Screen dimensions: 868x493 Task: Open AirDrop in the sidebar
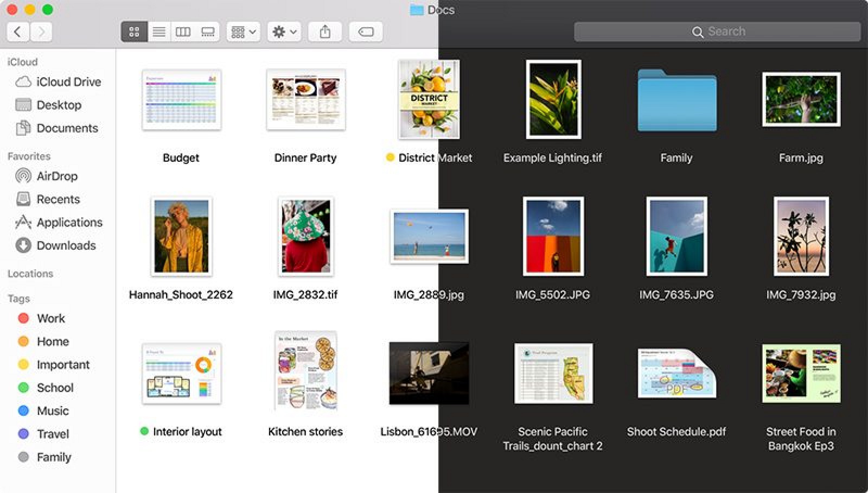(56, 176)
